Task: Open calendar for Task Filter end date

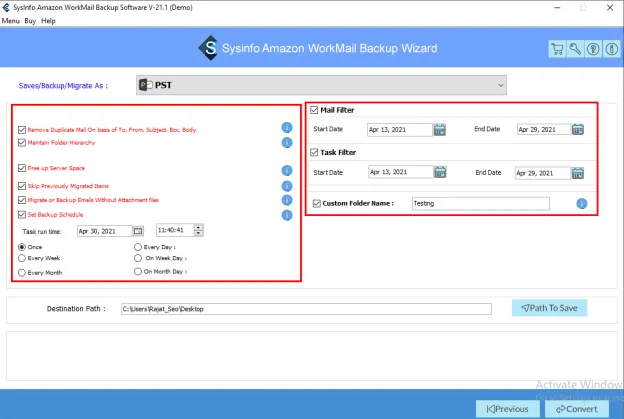Action: [x=576, y=172]
